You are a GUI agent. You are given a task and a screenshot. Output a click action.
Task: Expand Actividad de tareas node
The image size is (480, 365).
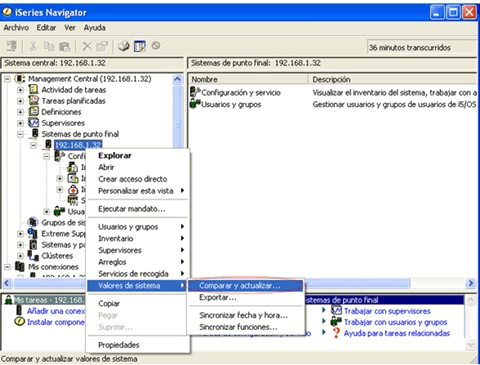[x=20, y=90]
